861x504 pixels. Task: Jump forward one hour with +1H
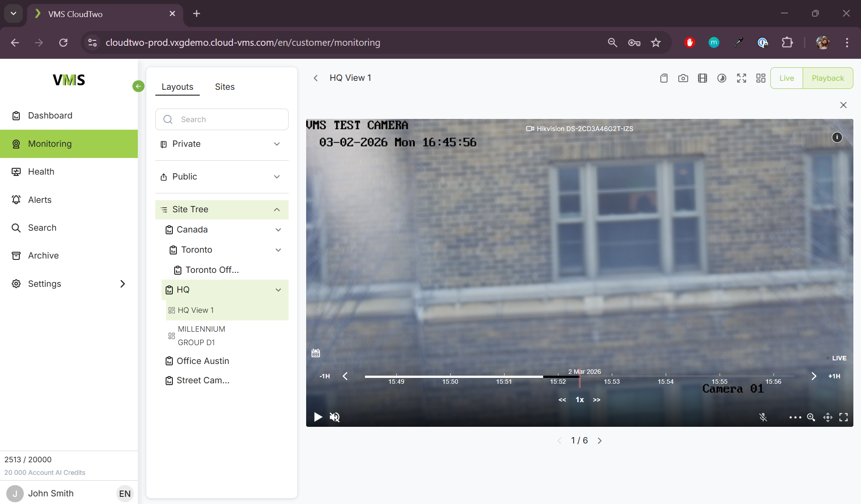[x=834, y=376]
